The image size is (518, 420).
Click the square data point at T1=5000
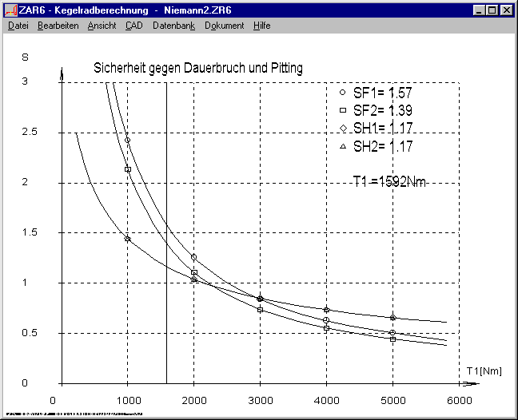tap(392, 339)
